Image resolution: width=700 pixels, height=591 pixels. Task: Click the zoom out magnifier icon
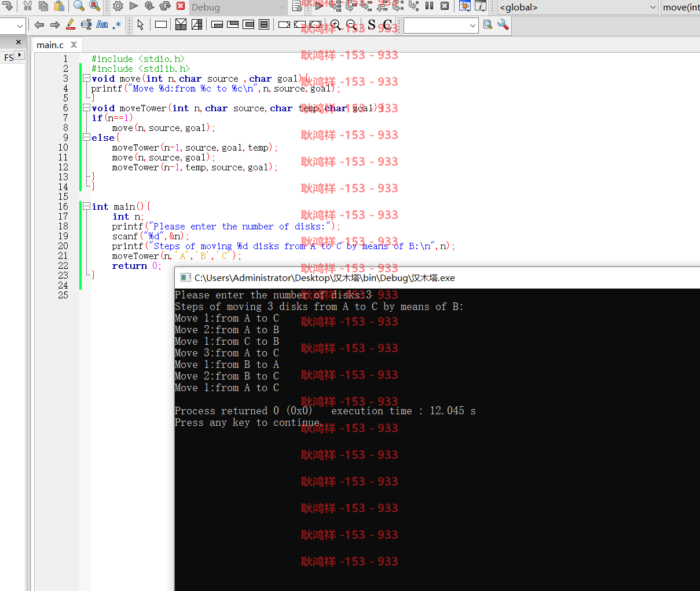point(351,25)
